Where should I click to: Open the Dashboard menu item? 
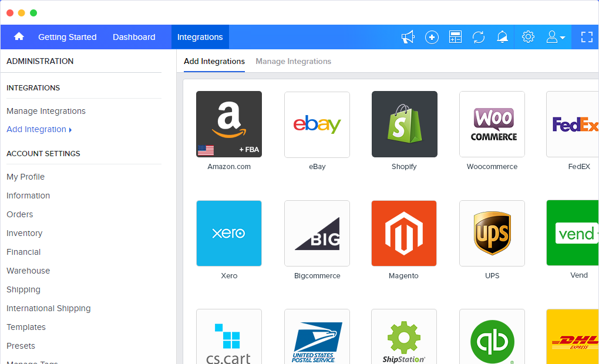134,37
